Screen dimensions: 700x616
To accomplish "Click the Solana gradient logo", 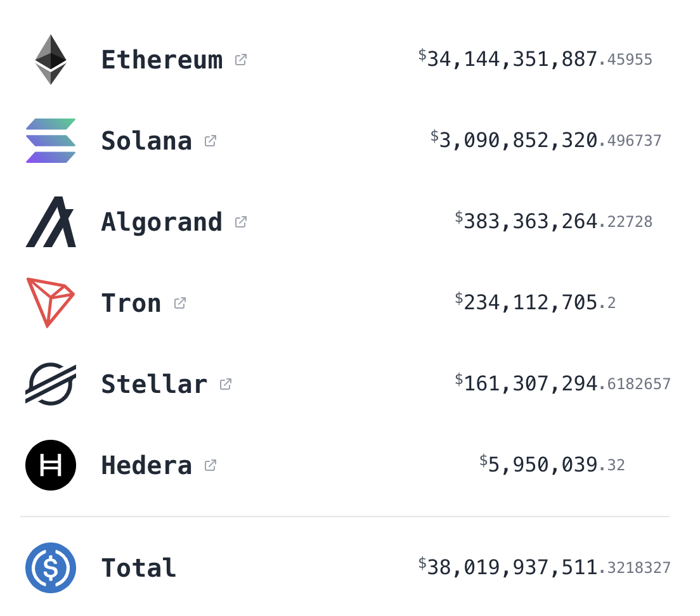I will pos(51,141).
